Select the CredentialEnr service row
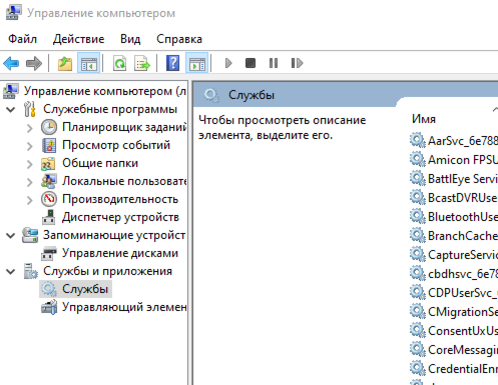This screenshot has height=385, width=498. (x=453, y=369)
